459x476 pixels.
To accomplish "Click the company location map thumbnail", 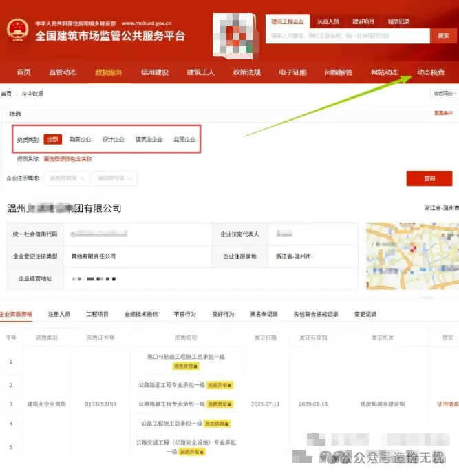I will 412,256.
